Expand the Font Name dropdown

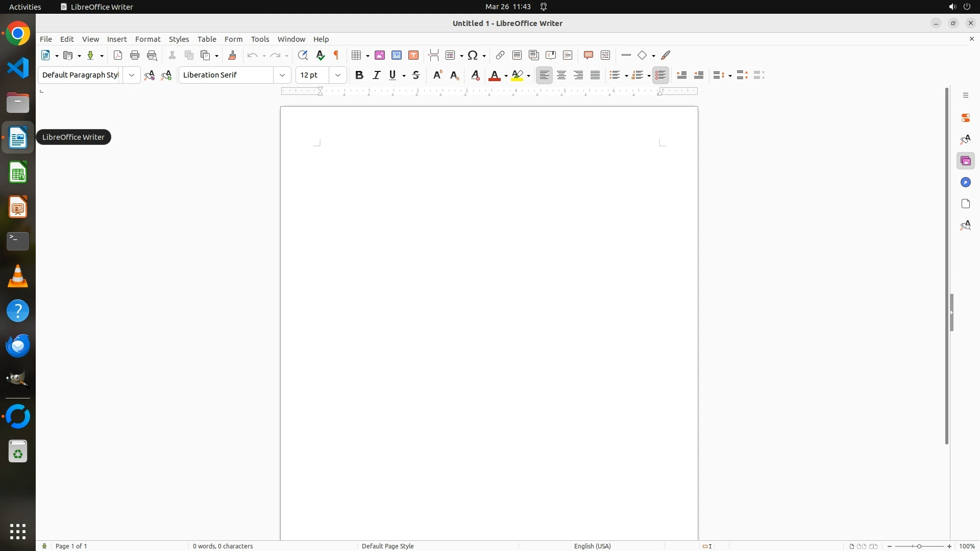282,75
